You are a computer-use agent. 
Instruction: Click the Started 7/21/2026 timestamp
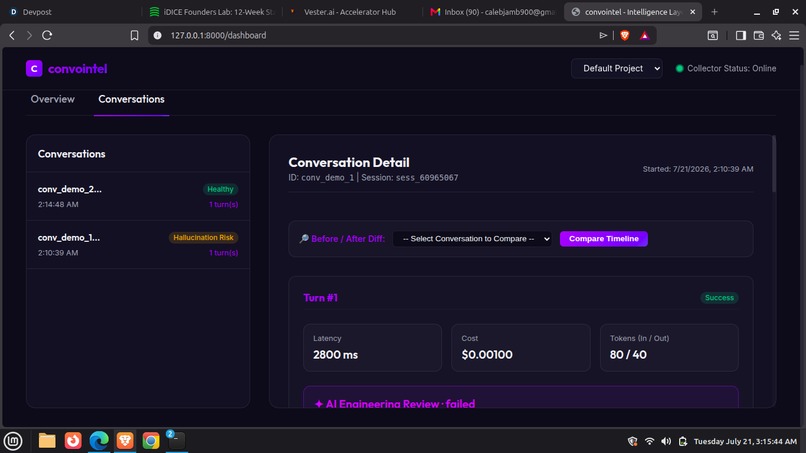pyautogui.click(x=698, y=169)
